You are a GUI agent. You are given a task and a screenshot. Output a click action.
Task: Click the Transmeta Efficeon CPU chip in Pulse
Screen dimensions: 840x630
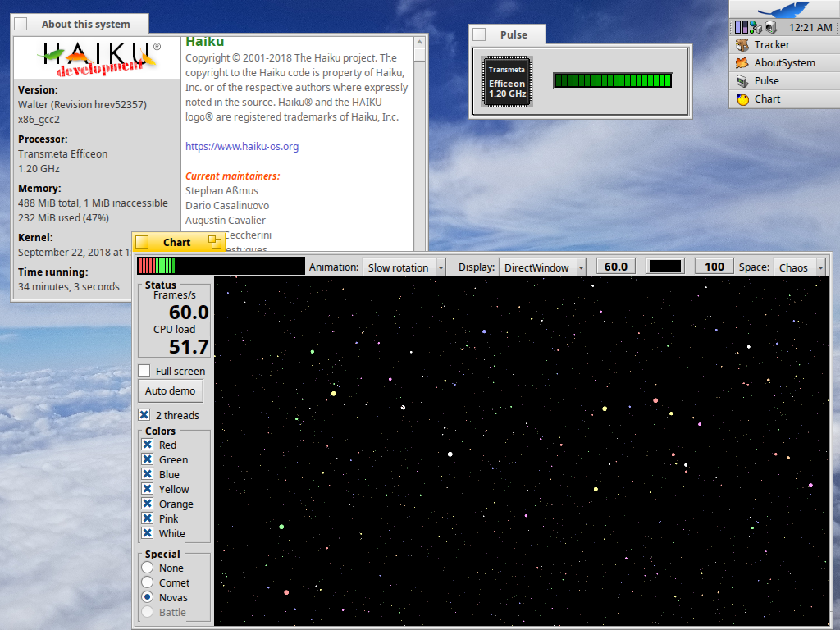coord(507,82)
